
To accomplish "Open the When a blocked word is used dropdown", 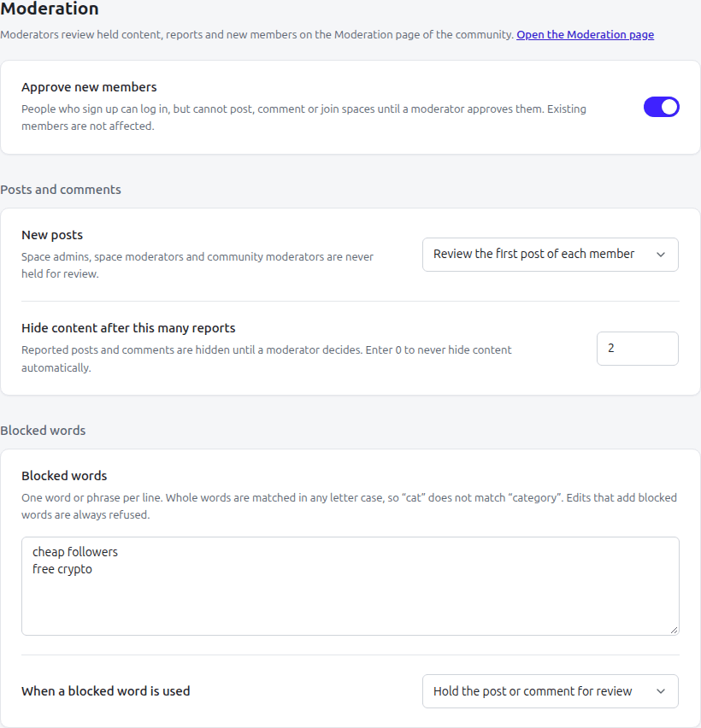I will pyautogui.click(x=550, y=691).
